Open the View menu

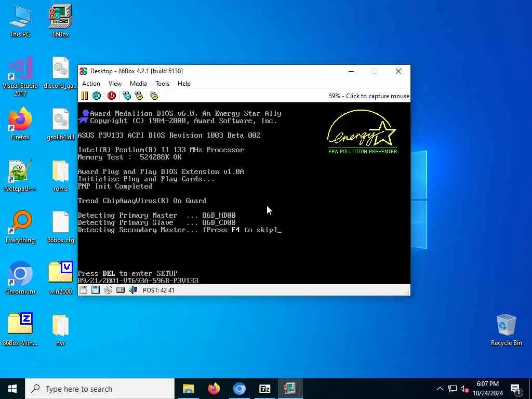(x=115, y=84)
